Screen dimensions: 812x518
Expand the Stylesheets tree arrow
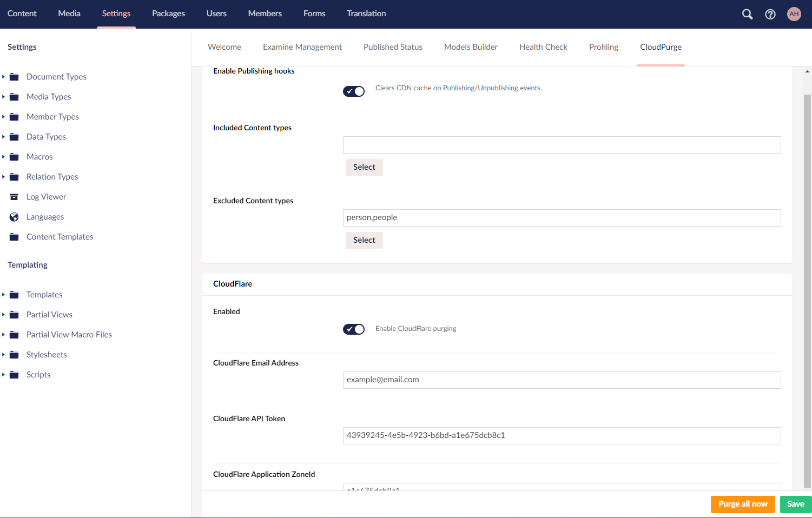[x=3, y=355]
